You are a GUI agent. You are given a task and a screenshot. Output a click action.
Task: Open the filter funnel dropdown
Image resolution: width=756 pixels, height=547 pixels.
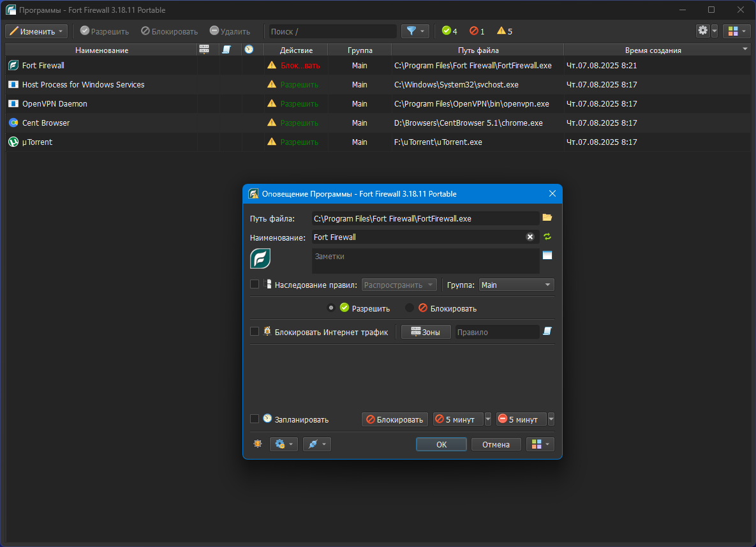(415, 31)
